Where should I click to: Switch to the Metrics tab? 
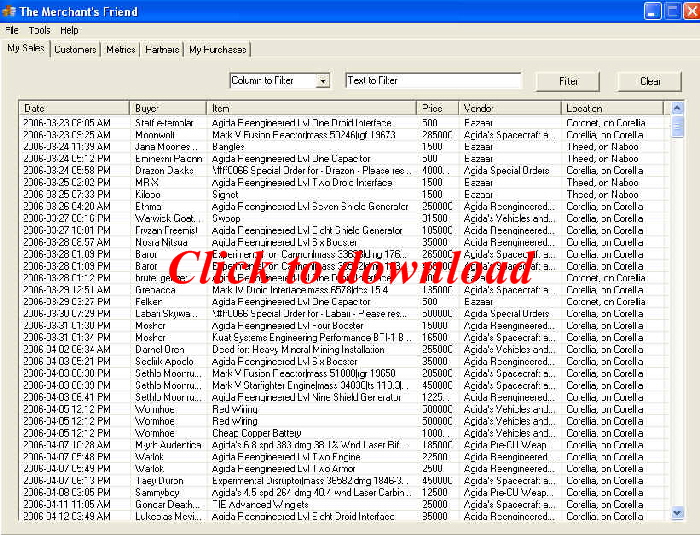120,49
